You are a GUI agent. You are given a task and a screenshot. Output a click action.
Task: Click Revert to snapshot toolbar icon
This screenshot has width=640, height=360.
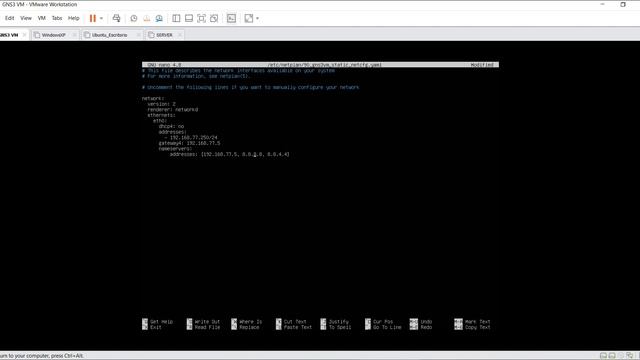tap(147, 18)
